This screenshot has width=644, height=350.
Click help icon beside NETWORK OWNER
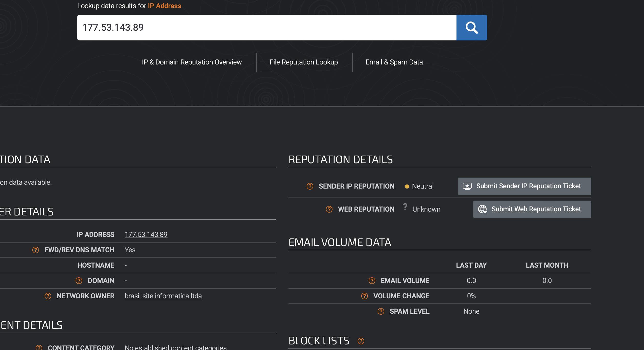click(x=48, y=296)
